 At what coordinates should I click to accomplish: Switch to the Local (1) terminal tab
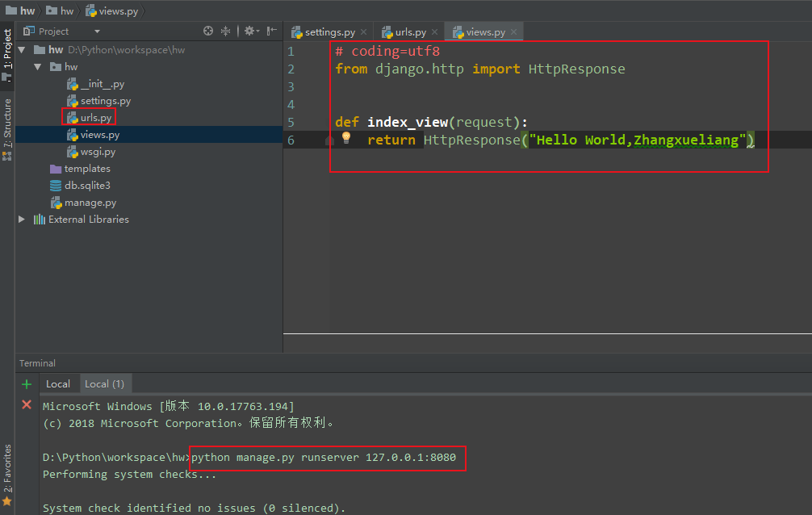click(x=105, y=384)
